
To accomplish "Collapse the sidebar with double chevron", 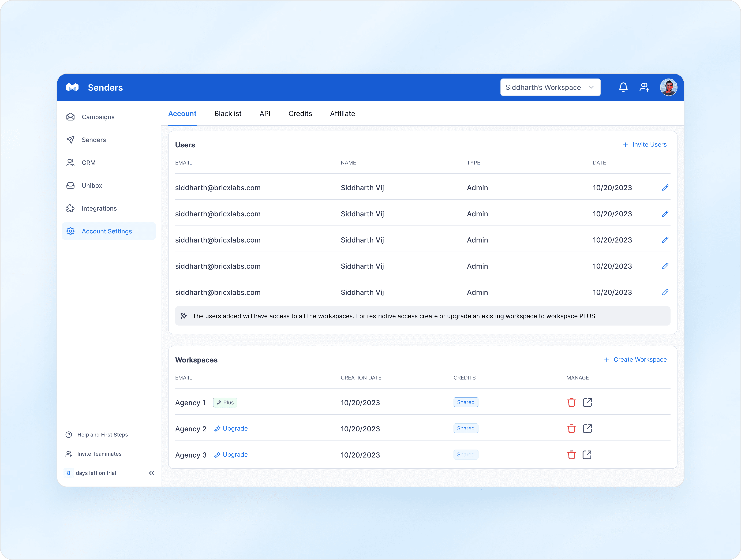I will [x=151, y=473].
